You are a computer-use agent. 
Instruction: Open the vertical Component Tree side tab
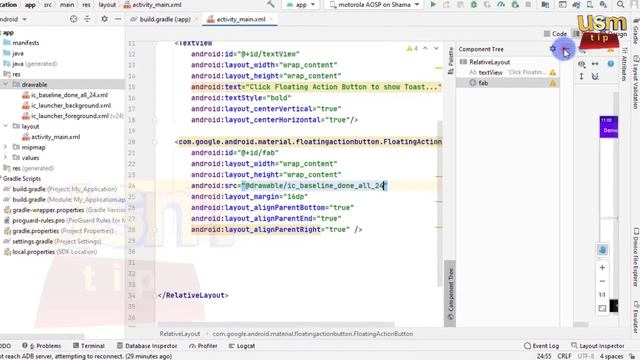tap(450, 294)
